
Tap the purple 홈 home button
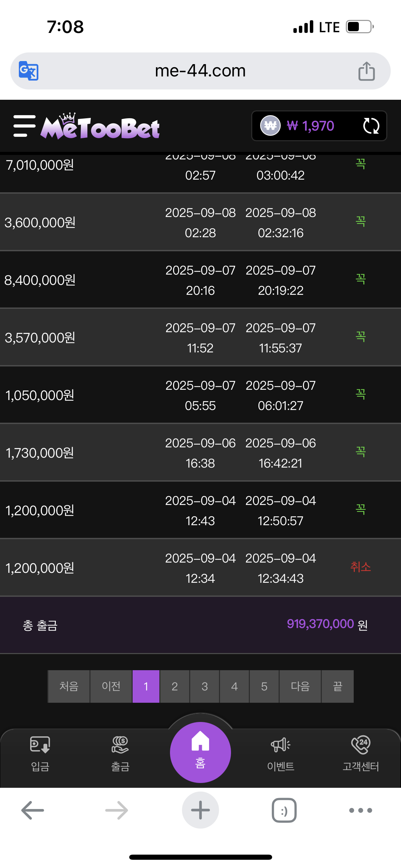(x=200, y=752)
